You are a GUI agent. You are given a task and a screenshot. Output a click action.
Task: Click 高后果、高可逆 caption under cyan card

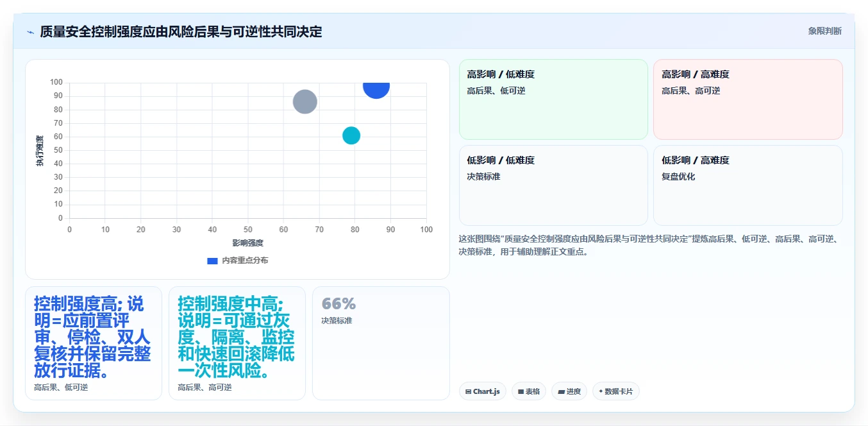click(x=204, y=388)
